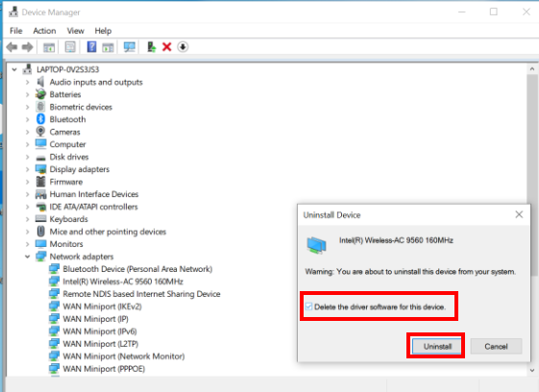Collapse the LAPTOP-0V2S3JS3 root node
The image size is (539, 392).
click(x=14, y=69)
